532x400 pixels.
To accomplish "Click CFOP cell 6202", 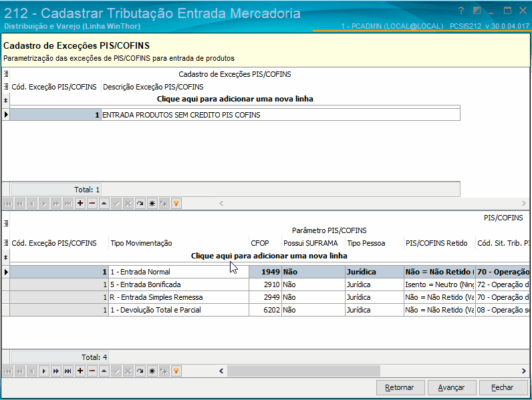I will pyautogui.click(x=265, y=310).
